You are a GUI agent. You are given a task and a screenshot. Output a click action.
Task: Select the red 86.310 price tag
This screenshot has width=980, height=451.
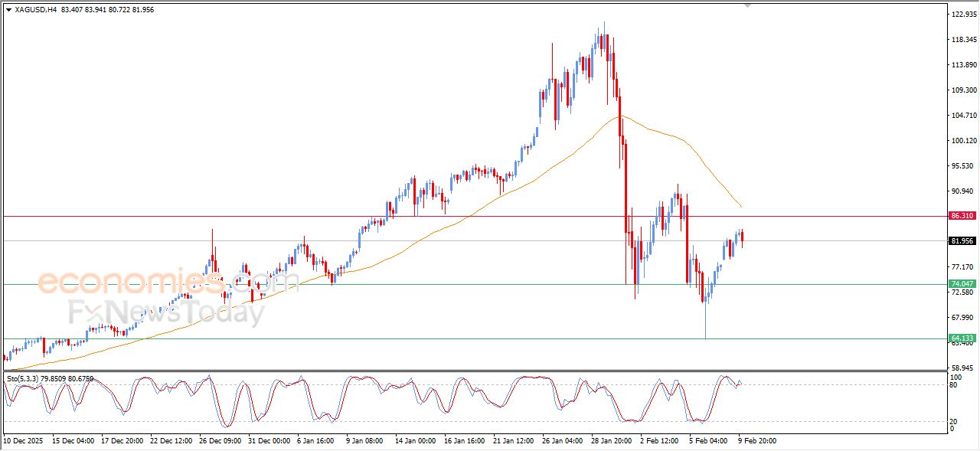tap(962, 216)
